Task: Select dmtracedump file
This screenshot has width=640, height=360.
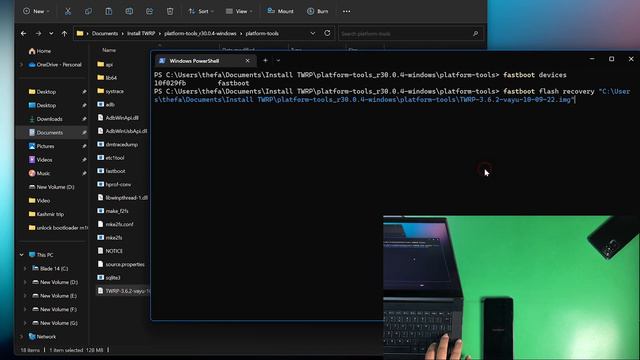Action: coord(121,144)
